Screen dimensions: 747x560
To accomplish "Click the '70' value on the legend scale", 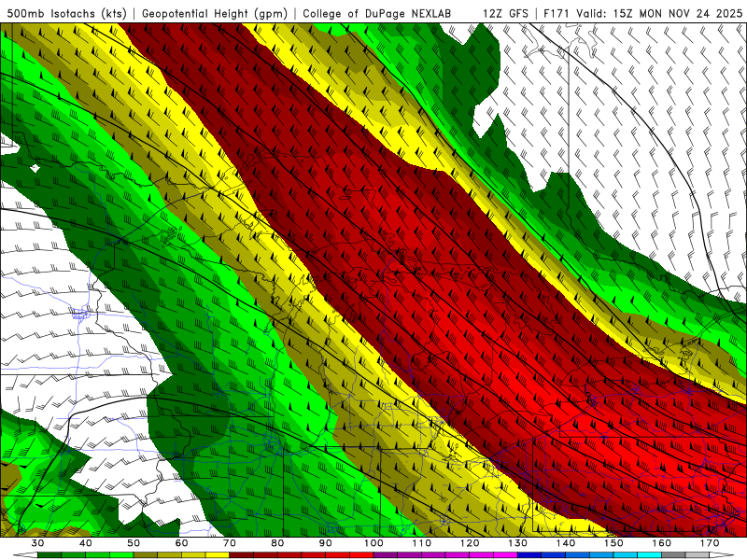I will coord(230,543).
